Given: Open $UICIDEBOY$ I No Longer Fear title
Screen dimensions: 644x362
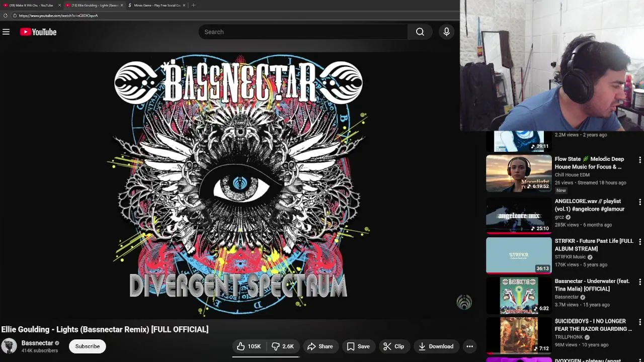Looking at the screenshot, I should (x=593, y=325).
